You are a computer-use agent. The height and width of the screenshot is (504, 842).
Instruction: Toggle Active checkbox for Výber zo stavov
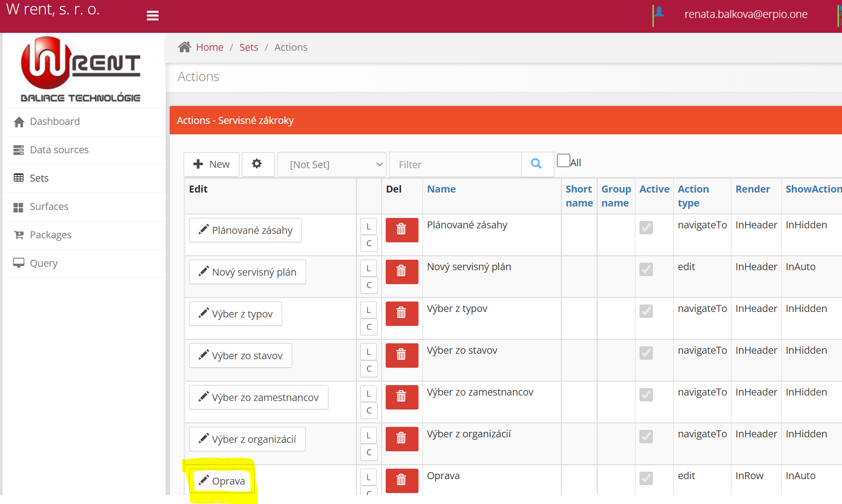[646, 353]
